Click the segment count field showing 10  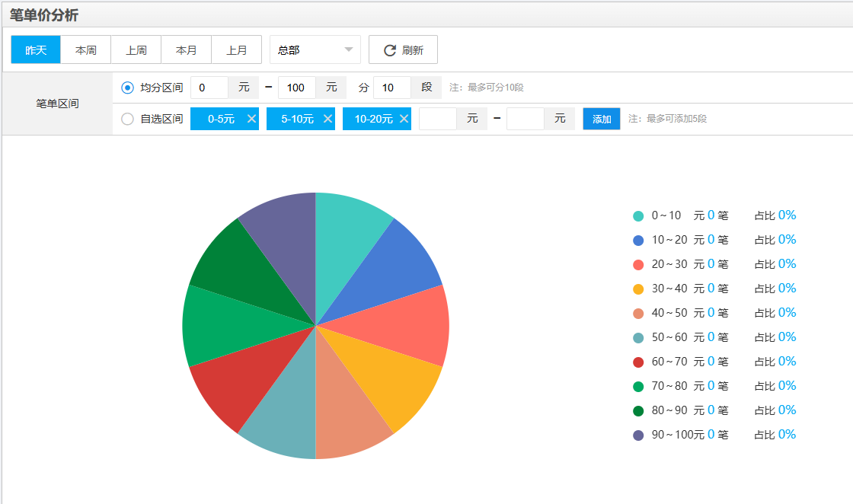[392, 88]
